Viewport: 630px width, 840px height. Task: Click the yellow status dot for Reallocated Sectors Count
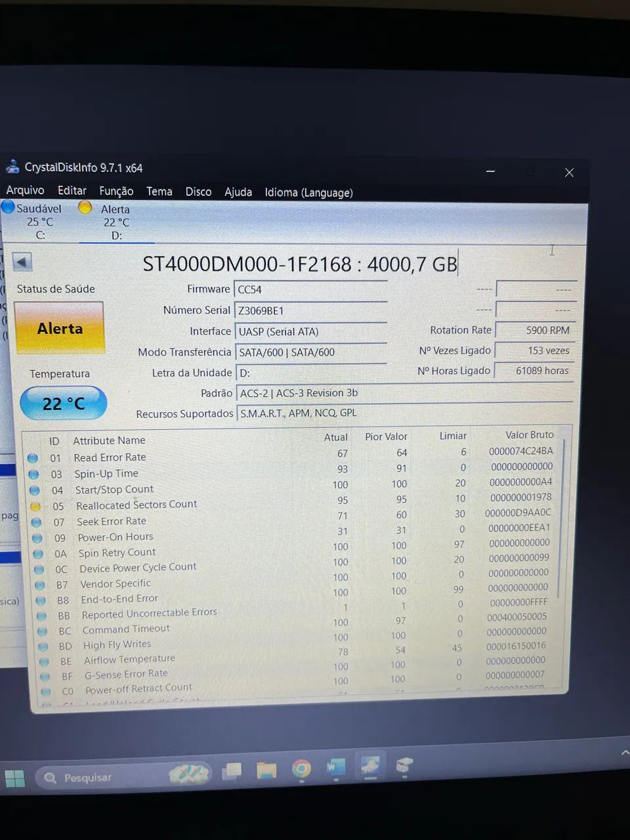point(35,506)
